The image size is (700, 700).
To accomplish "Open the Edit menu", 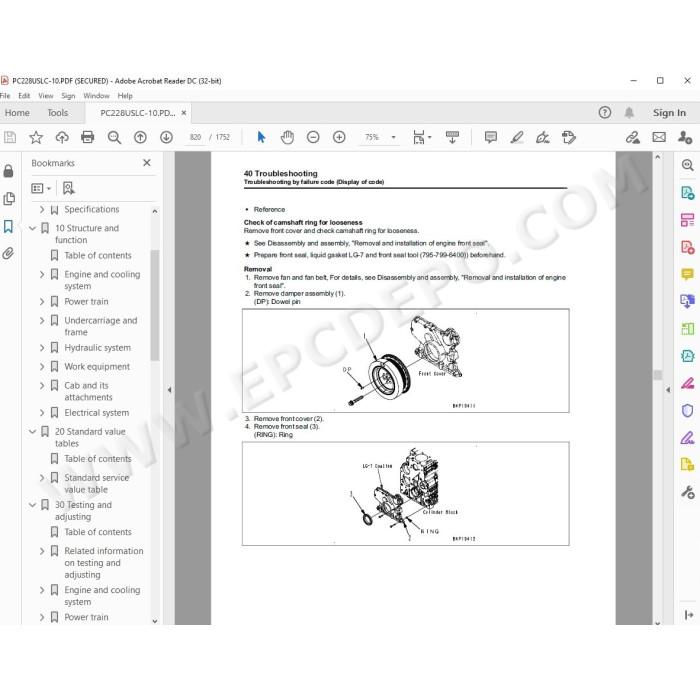I will pos(24,96).
